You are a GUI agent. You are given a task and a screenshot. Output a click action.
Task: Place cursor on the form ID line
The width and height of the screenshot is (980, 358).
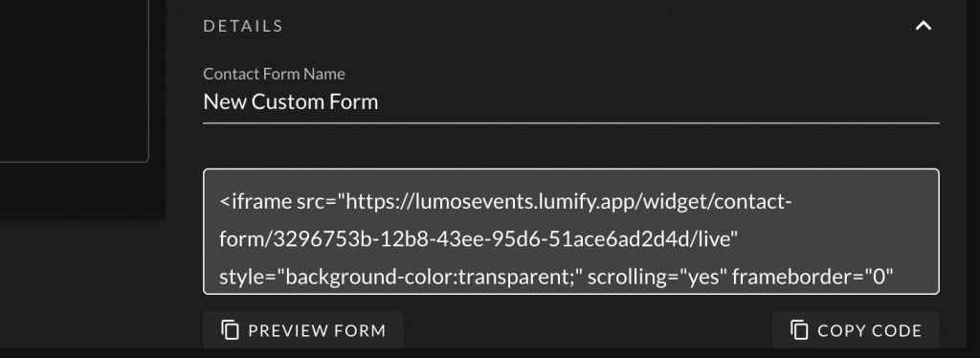[x=479, y=238]
